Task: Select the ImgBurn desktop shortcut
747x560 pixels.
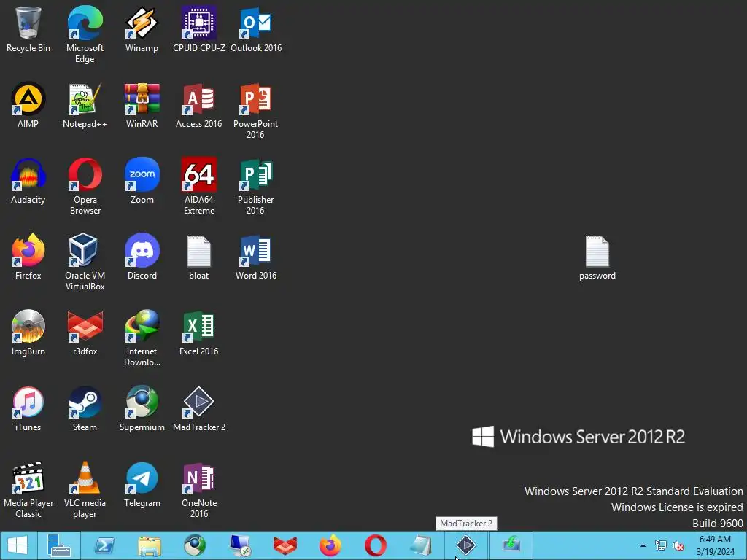Action: (x=28, y=332)
